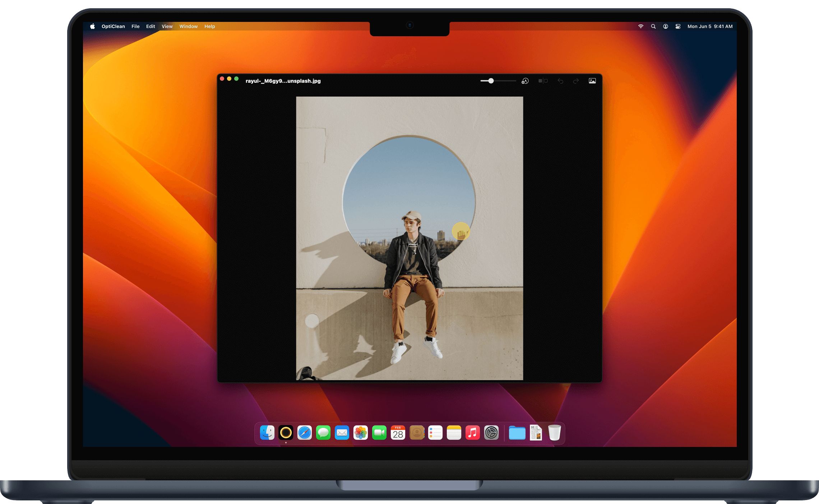Expand the View menu
The height and width of the screenshot is (504, 819).
click(167, 27)
